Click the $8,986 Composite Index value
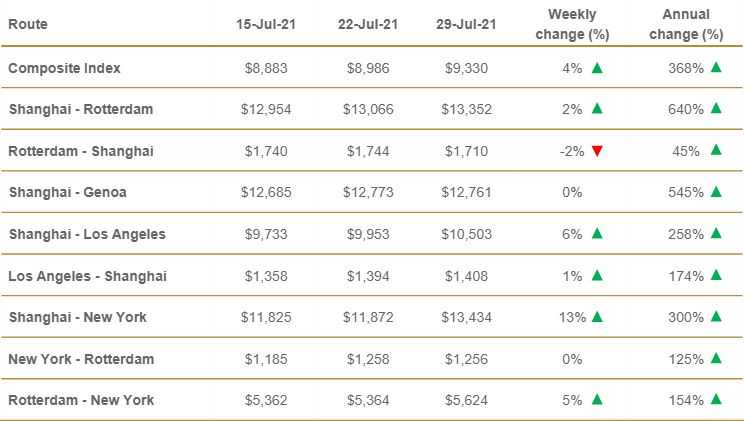 [365, 68]
